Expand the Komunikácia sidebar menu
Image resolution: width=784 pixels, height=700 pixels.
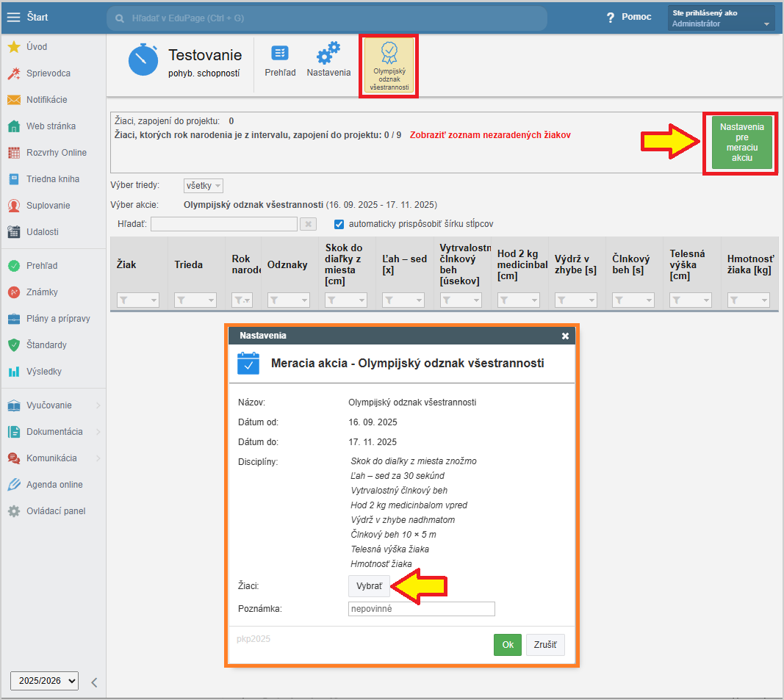coord(53,458)
